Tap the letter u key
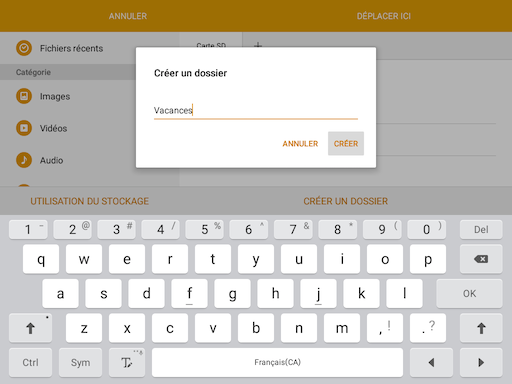 (x=299, y=259)
